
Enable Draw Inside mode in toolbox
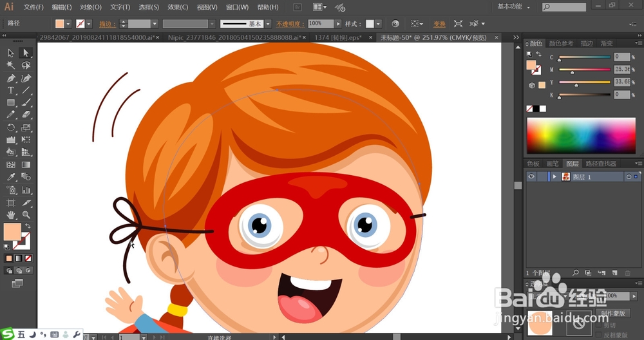click(x=28, y=270)
